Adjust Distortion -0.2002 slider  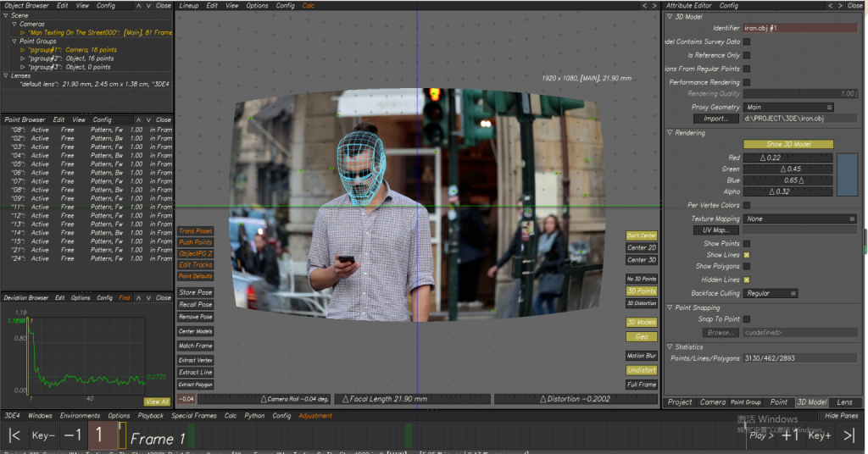(x=575, y=399)
